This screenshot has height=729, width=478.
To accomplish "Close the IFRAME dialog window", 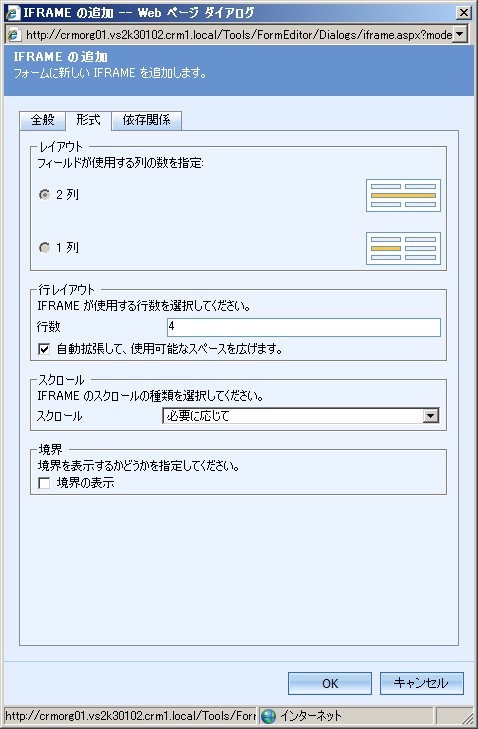I will [464, 13].
